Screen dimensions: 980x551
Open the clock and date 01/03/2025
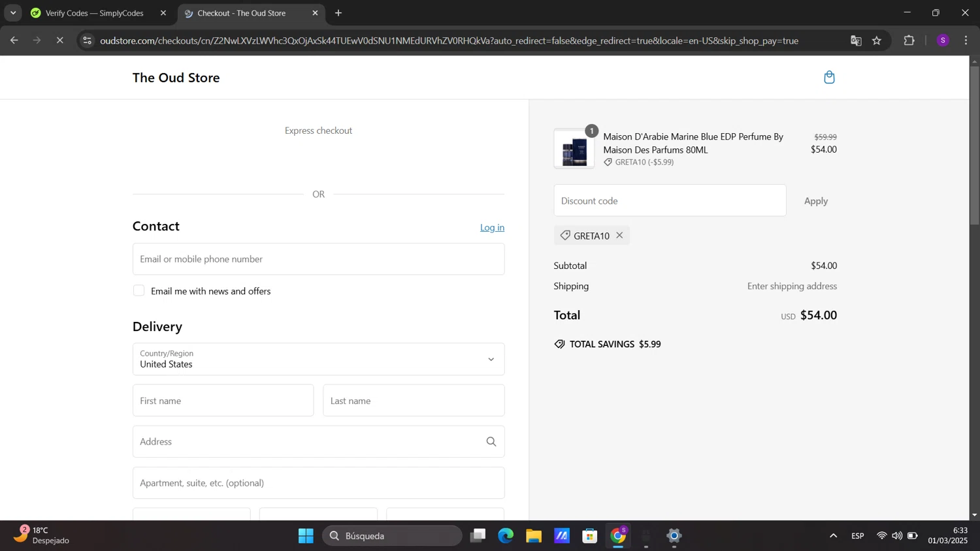point(947,535)
